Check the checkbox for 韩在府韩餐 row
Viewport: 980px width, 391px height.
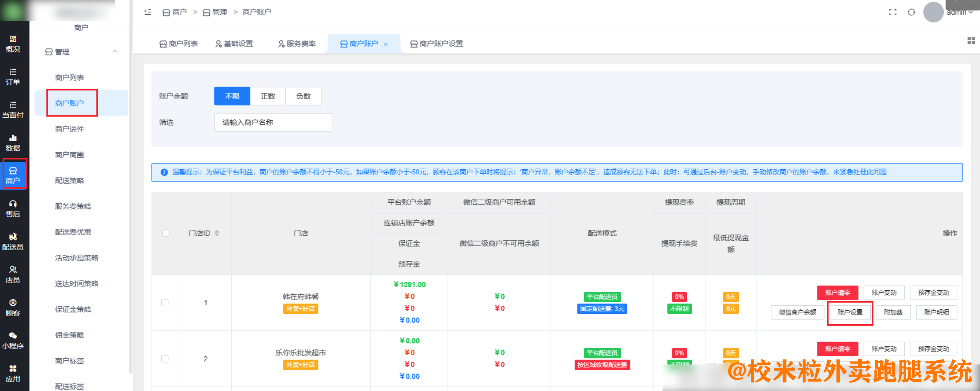(x=165, y=303)
